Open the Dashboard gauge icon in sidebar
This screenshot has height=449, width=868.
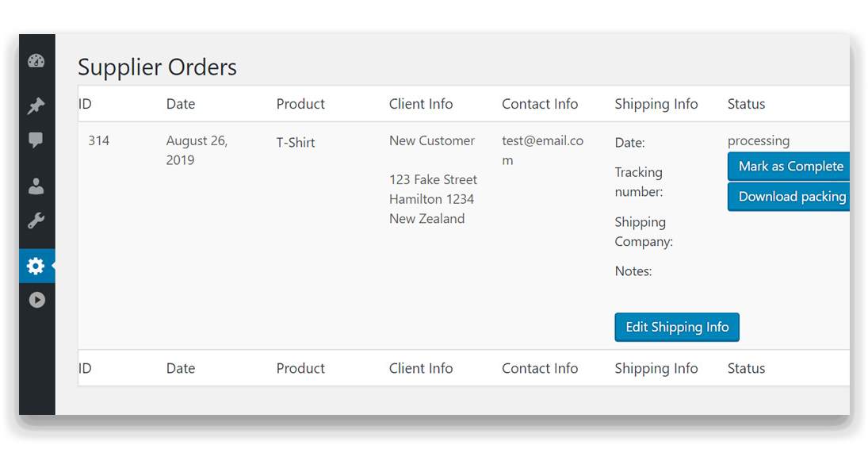click(x=36, y=61)
